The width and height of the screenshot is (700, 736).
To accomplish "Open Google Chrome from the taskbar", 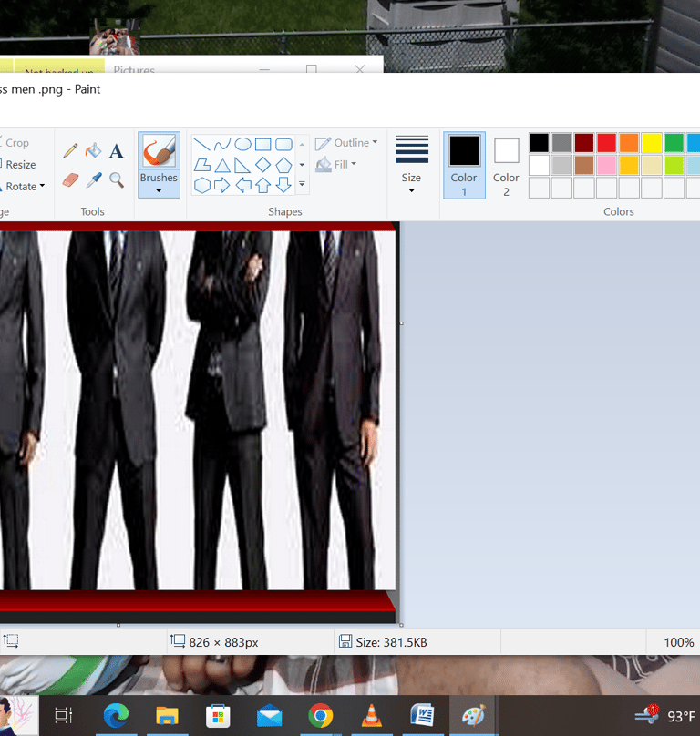I will tap(321, 715).
